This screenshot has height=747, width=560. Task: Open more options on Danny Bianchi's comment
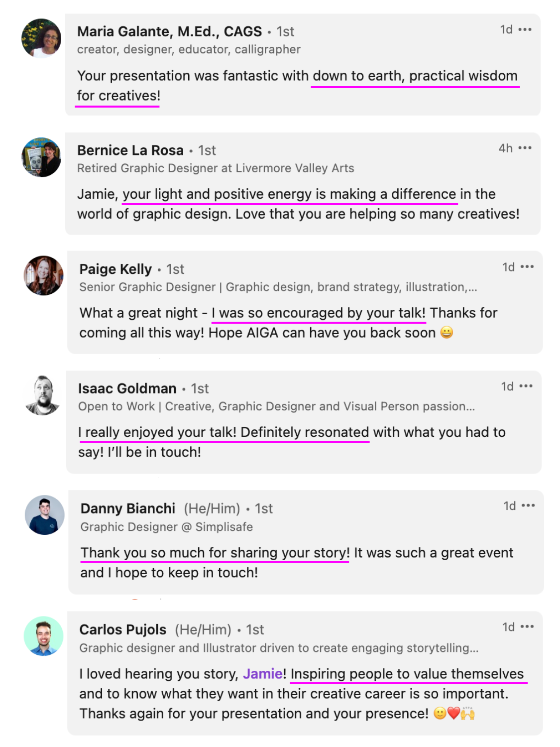(528, 505)
